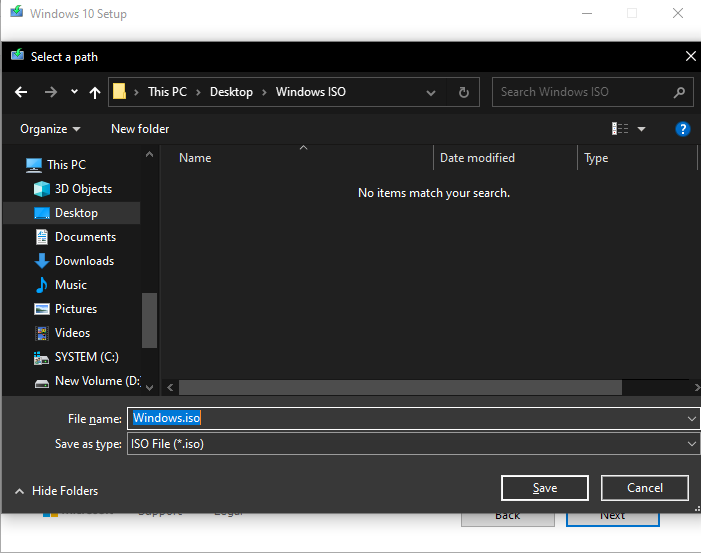Open Videos in the sidebar
701x553 pixels.
pyautogui.click(x=72, y=333)
